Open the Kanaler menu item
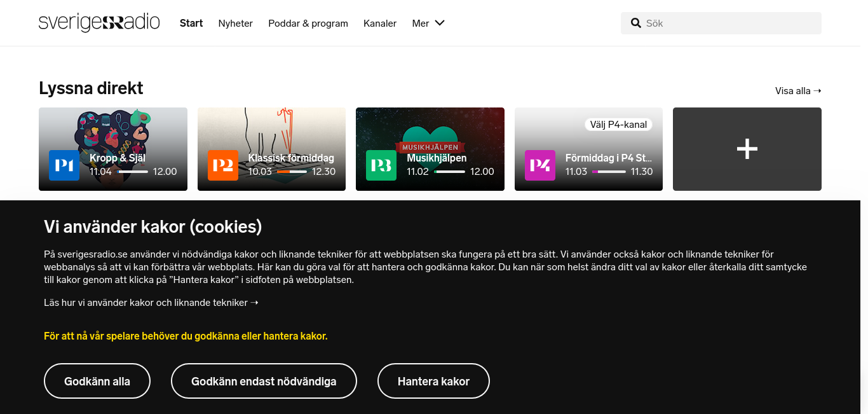The width and height of the screenshot is (868, 414). (x=380, y=23)
